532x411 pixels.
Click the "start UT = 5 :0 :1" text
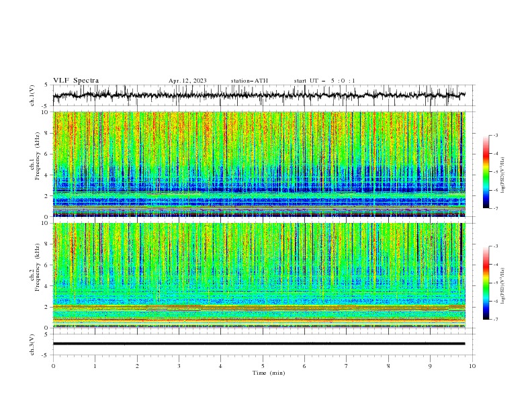324,81
